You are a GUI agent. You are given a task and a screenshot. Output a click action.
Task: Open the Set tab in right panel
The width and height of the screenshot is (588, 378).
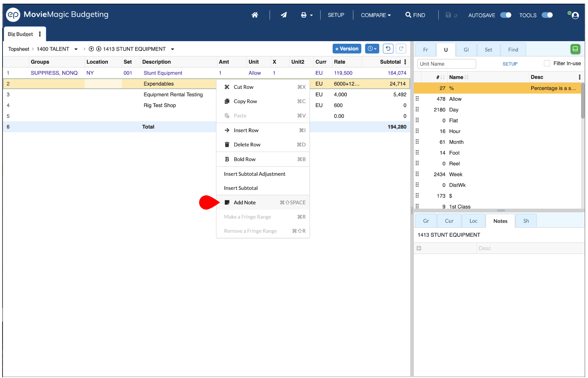coord(489,50)
